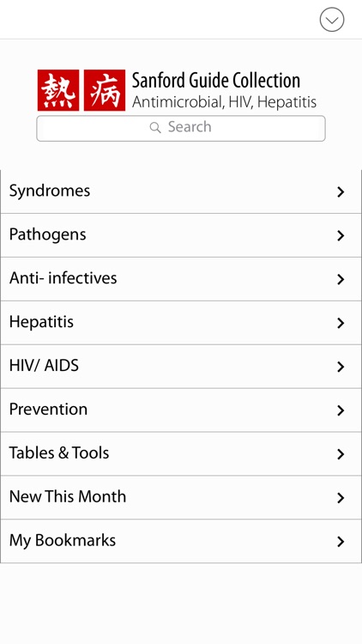Open the Pathogens menu item

coord(181,235)
